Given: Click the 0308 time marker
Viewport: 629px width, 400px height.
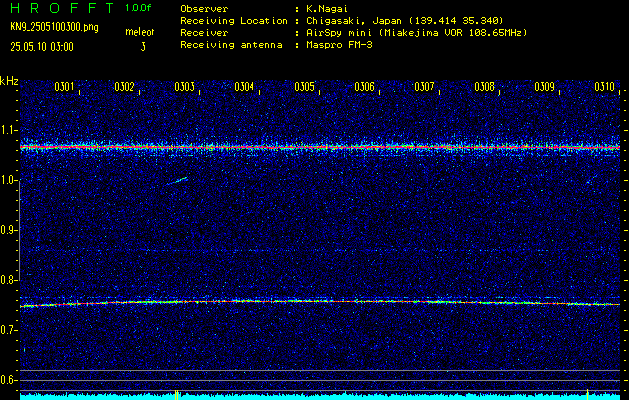Looking at the screenshot, I should [x=485, y=87].
